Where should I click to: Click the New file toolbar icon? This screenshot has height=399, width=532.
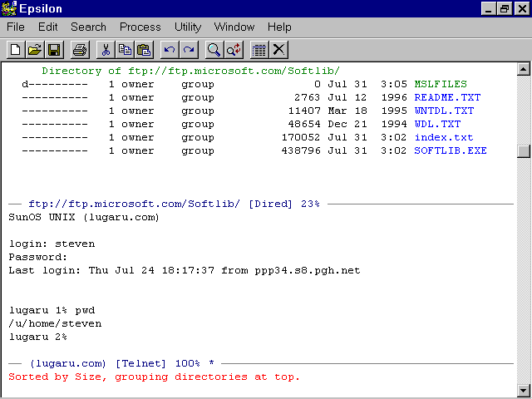coord(16,50)
